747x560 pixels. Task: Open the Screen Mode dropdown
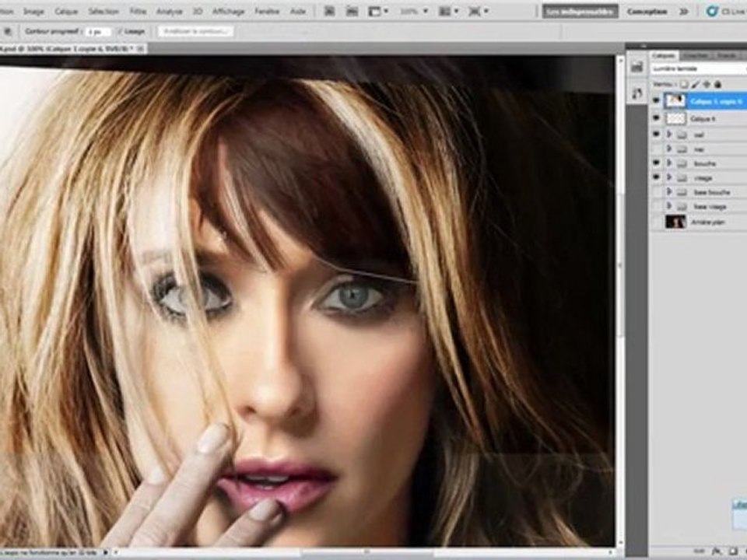[477, 11]
